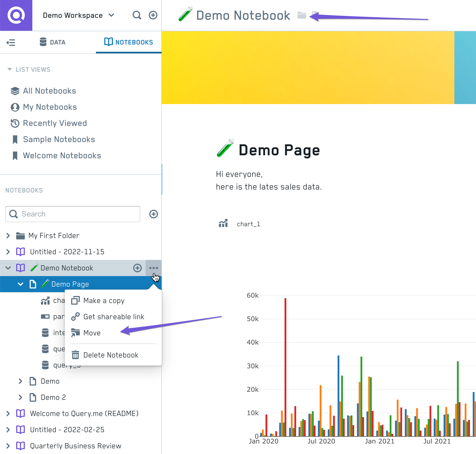
Task: Open the global search magnifier icon
Action: point(137,15)
